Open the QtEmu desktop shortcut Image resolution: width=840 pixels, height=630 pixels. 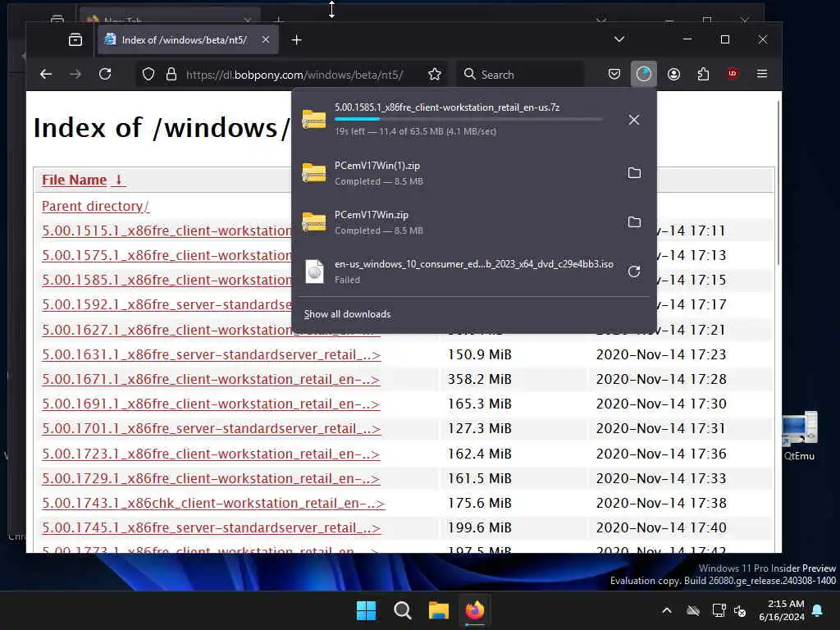point(799,436)
